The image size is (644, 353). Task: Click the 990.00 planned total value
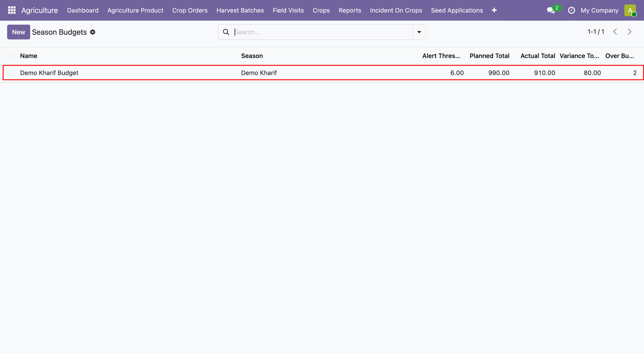[499, 73]
